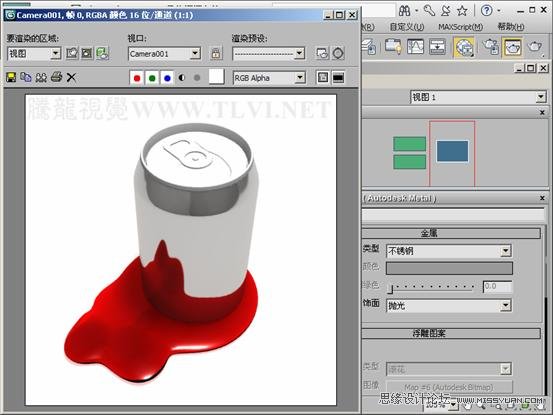Toggle the alpha channel display
Viewport: 553px width, 415px height.
point(182,78)
